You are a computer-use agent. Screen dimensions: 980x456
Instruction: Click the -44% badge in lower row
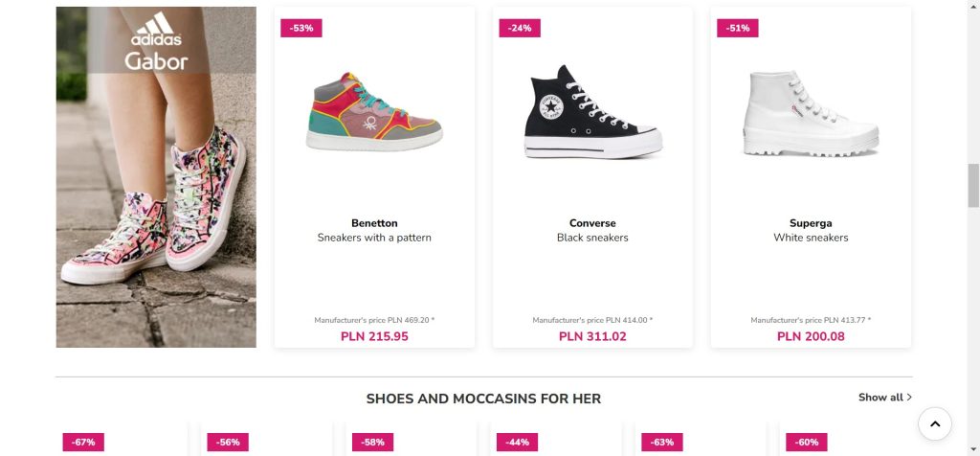pyautogui.click(x=518, y=442)
